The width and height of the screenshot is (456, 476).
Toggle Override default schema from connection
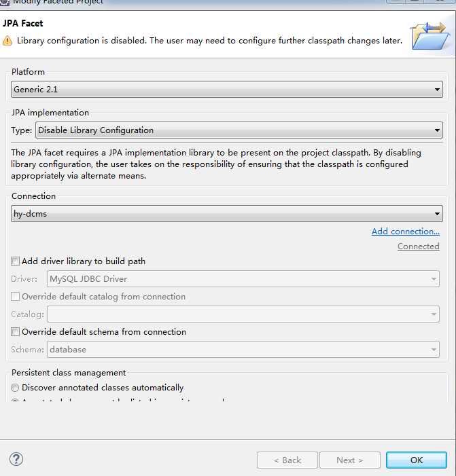[x=16, y=332]
